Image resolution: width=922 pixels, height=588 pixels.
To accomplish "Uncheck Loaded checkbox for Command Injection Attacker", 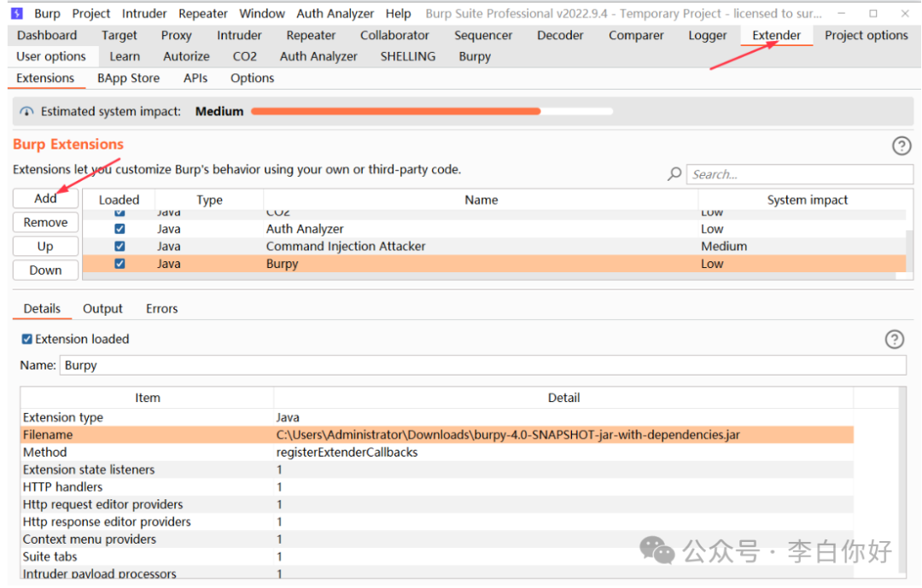I will point(120,247).
